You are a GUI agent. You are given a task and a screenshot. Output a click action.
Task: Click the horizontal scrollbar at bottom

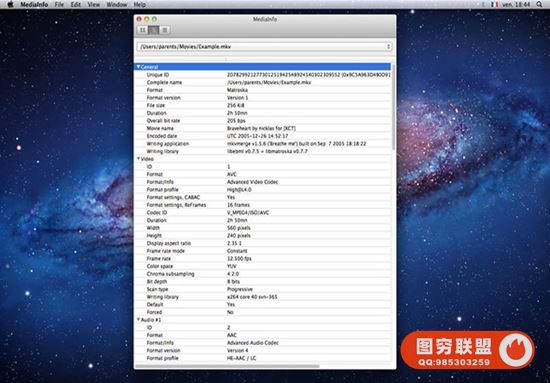point(227,366)
